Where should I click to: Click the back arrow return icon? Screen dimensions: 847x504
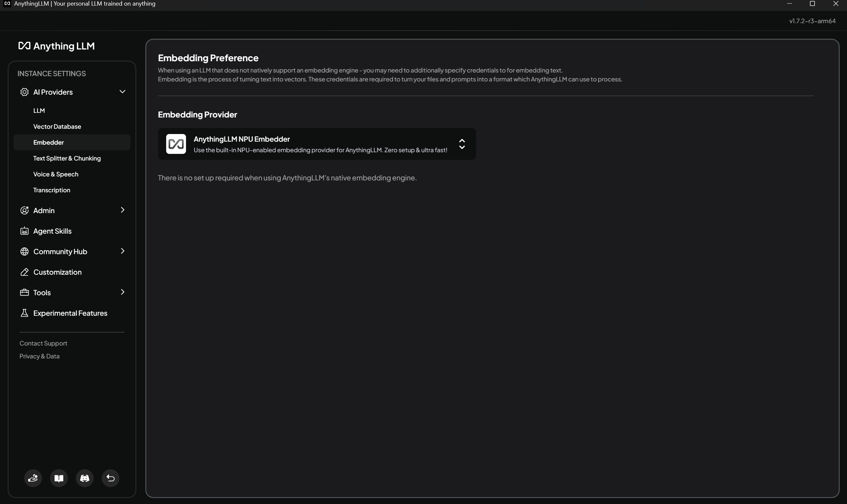pos(110,478)
